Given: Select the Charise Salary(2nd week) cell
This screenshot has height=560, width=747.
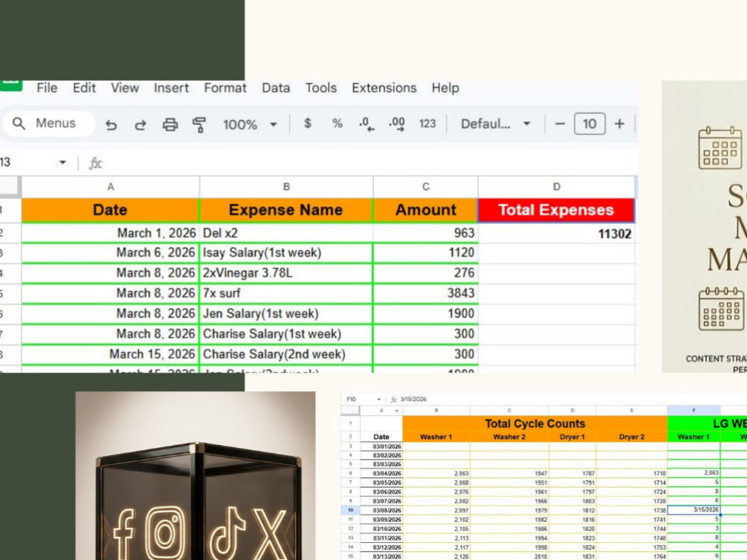Looking at the screenshot, I should click(286, 354).
